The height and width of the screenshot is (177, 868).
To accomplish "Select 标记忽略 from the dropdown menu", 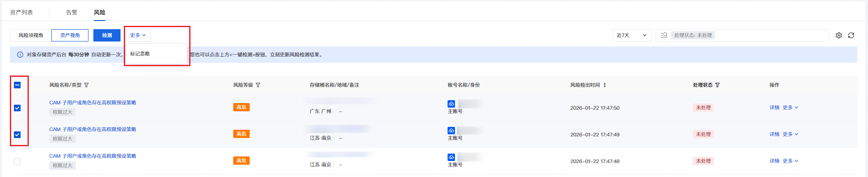I will click(140, 54).
